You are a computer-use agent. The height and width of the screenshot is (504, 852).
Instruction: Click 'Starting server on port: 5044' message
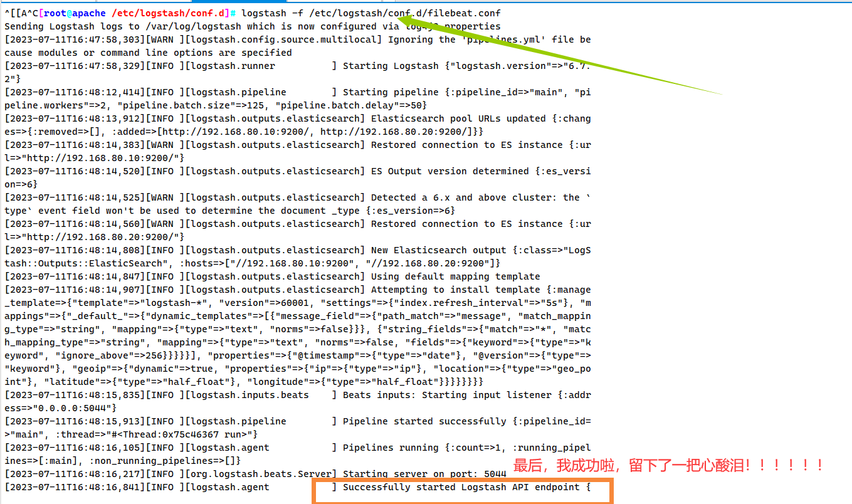coord(424,474)
